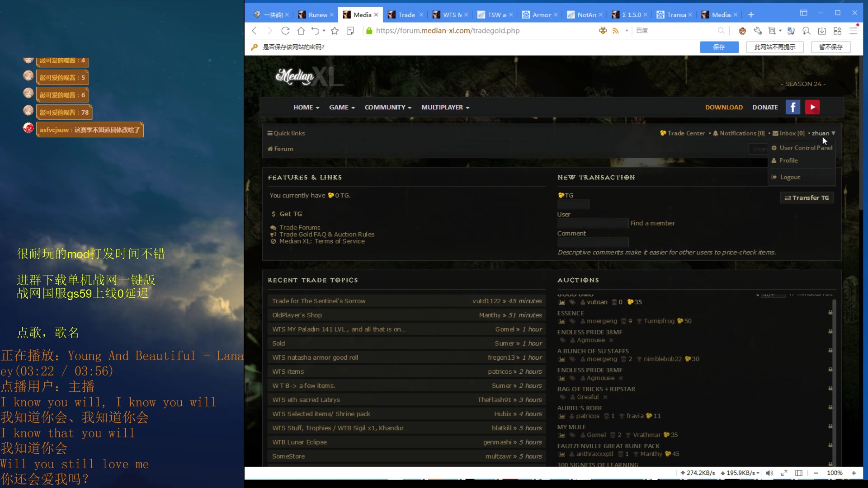Go back to the previous page
868x488 pixels.
(254, 31)
